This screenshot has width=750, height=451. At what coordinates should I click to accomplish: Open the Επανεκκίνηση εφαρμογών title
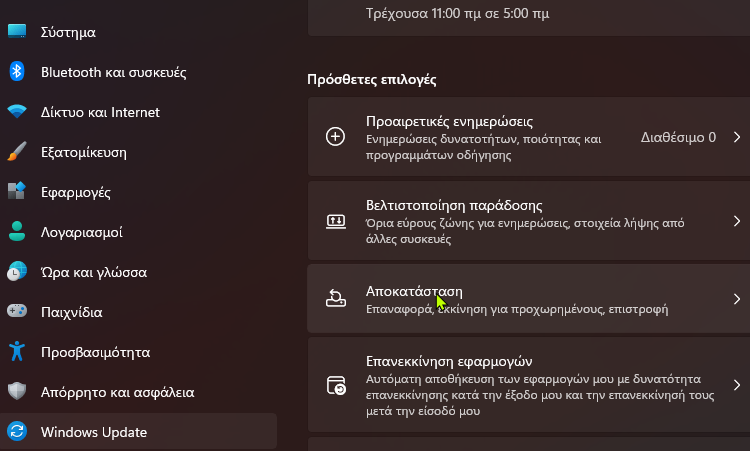tap(449, 361)
